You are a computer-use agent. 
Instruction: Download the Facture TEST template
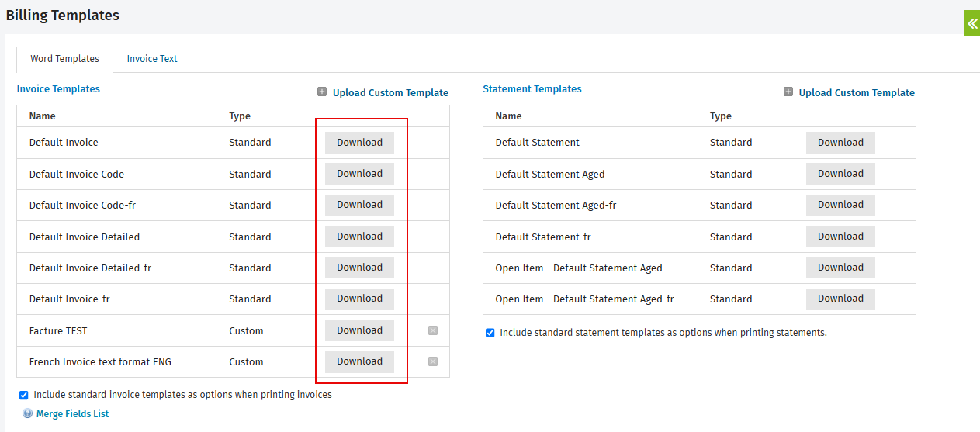click(x=359, y=330)
